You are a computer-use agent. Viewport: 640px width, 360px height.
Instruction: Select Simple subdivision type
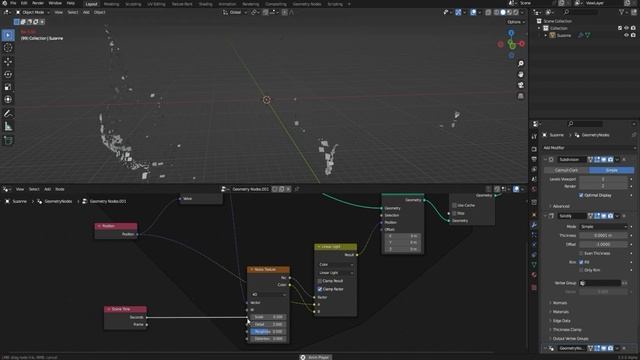pyautogui.click(x=611, y=170)
